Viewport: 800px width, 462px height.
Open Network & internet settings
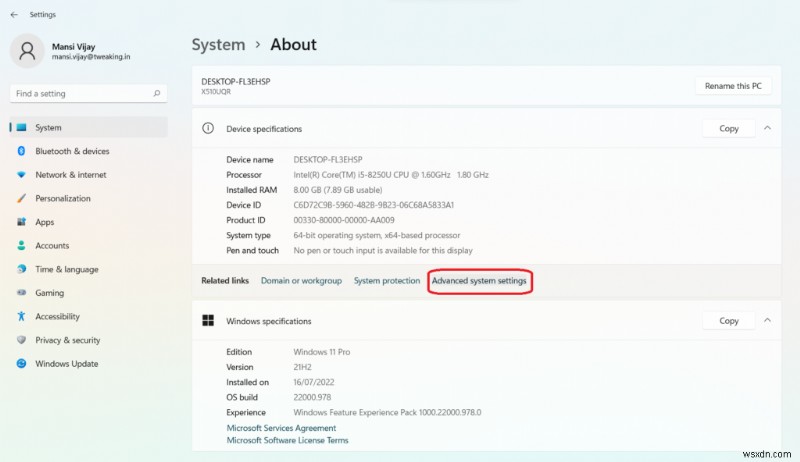coord(89,174)
